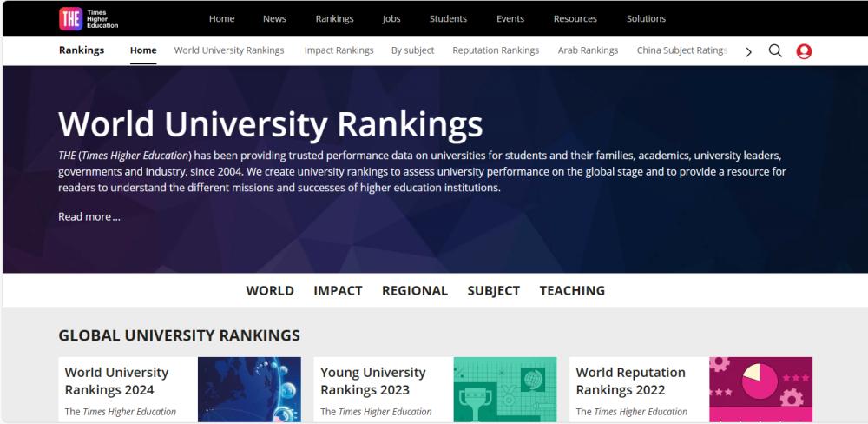Switch to Impact Rankings tab

coord(339,50)
